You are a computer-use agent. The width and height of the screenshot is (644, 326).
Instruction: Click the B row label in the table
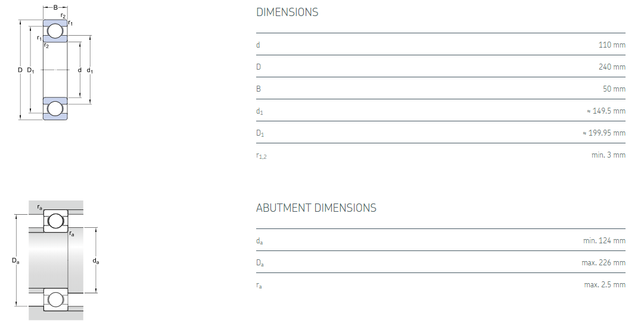[259, 89]
